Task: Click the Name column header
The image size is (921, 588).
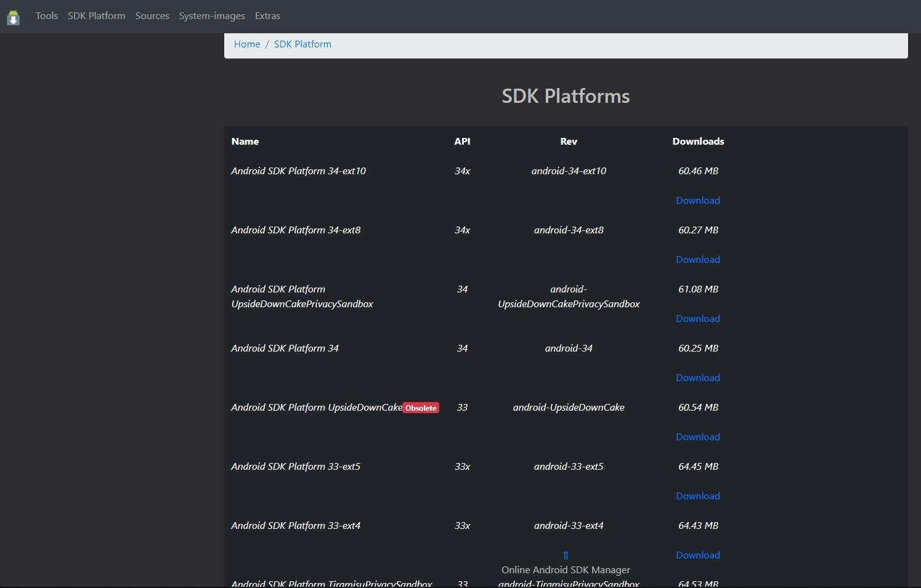Action: coord(245,142)
